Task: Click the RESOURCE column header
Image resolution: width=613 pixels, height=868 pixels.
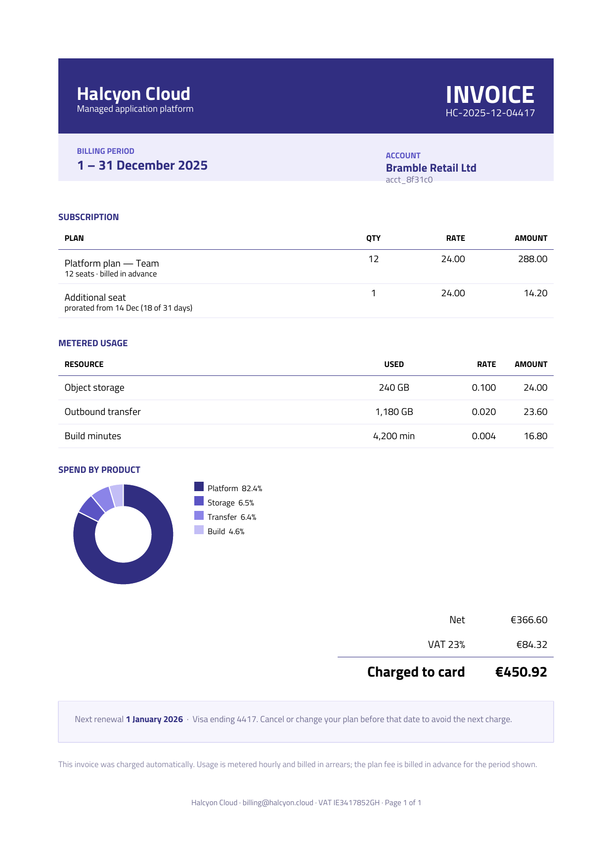Action: [84, 365]
